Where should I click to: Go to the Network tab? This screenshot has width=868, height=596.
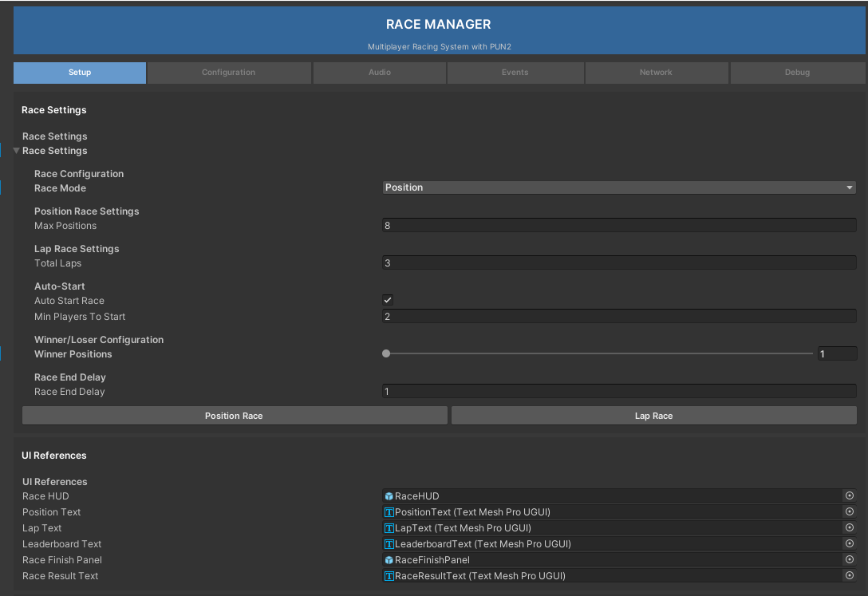[x=656, y=73]
